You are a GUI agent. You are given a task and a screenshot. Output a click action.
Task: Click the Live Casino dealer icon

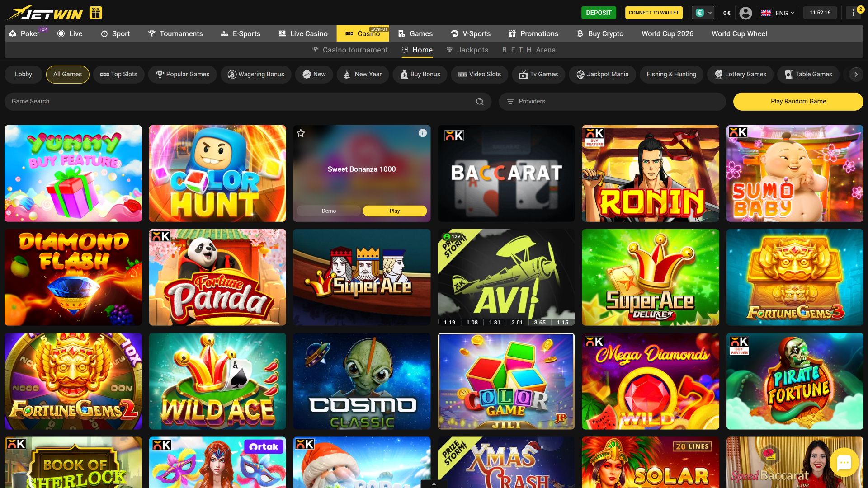coord(282,33)
